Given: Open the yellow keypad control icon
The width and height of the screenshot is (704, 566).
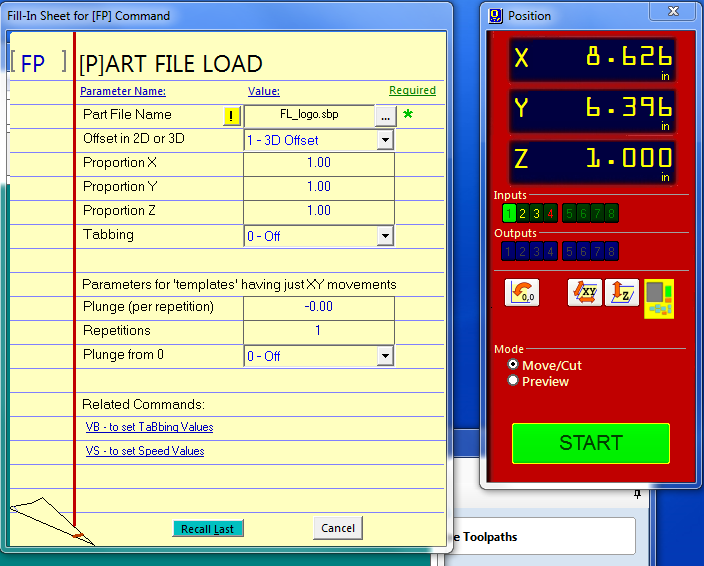Looking at the screenshot, I should tap(659, 298).
